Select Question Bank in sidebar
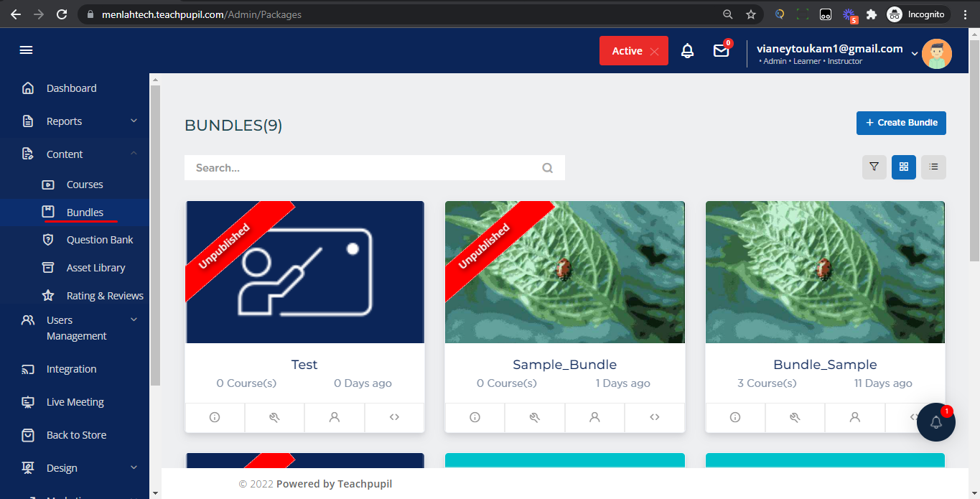This screenshot has height=499, width=980. (100, 240)
